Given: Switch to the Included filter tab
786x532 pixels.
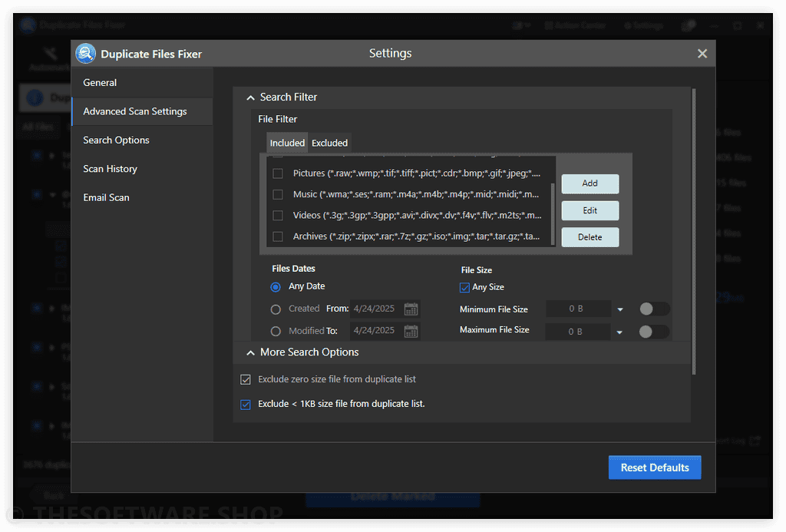Looking at the screenshot, I should 287,143.
